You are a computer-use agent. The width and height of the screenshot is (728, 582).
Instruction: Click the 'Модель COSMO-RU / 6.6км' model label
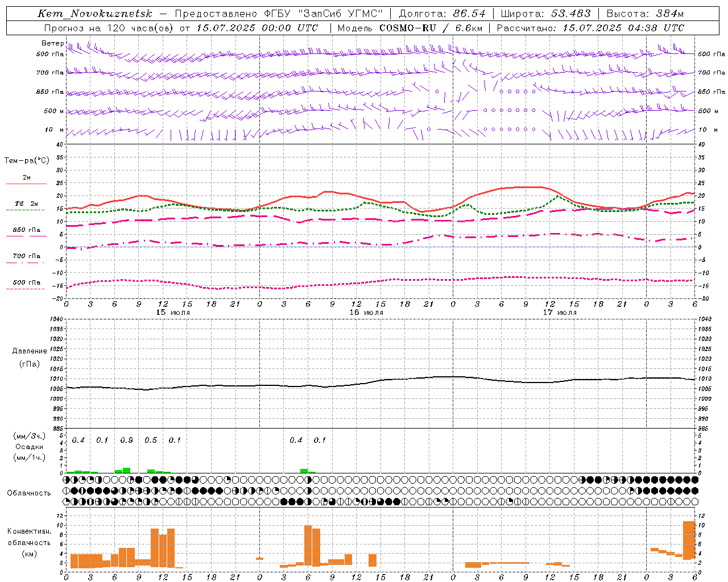[x=410, y=28]
